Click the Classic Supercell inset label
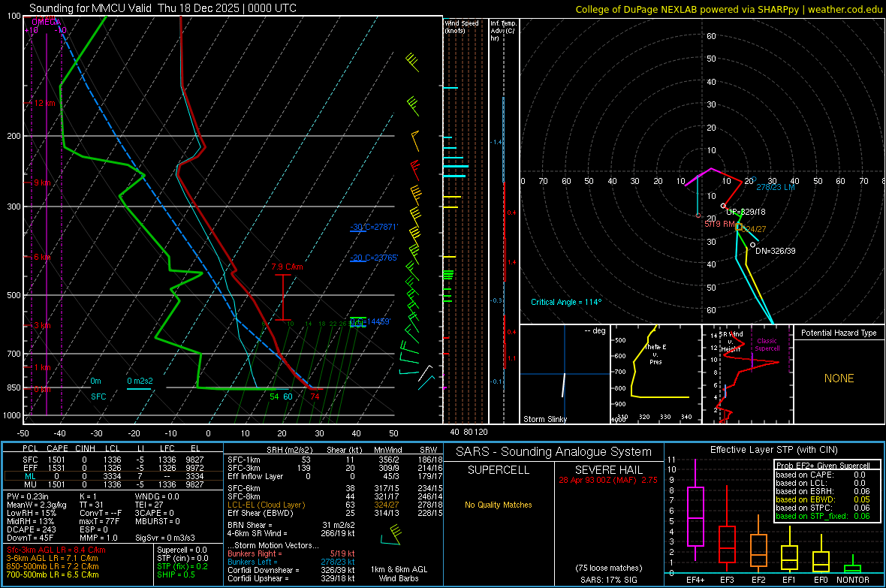The height and width of the screenshot is (588, 886). click(767, 345)
